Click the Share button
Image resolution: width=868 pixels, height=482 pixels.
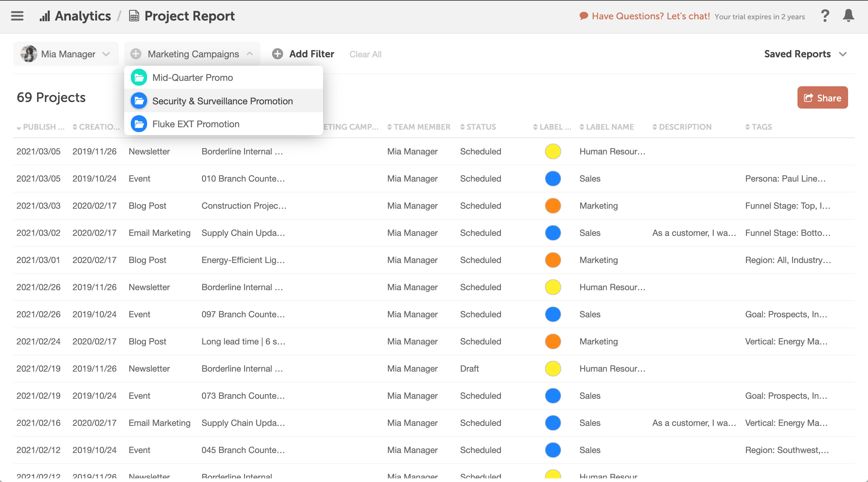click(x=822, y=98)
